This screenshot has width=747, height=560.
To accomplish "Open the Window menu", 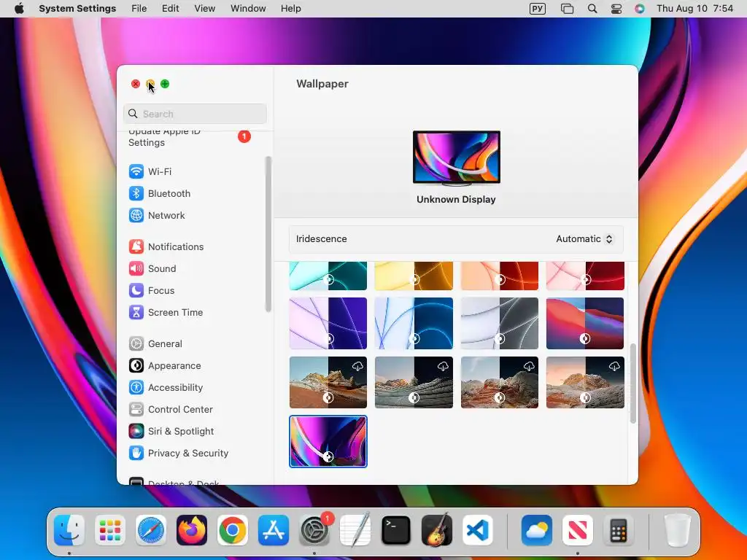I will pyautogui.click(x=248, y=9).
